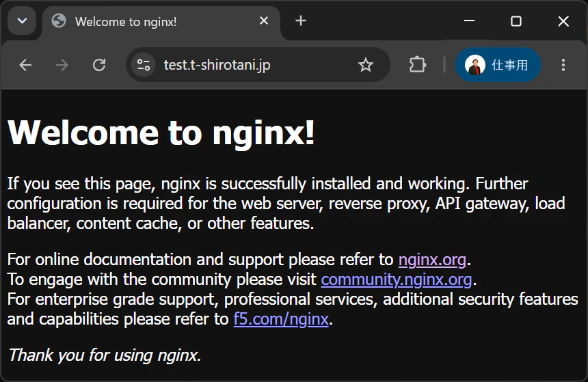
Task: Open the 仕事用 profile button
Action: pos(498,65)
